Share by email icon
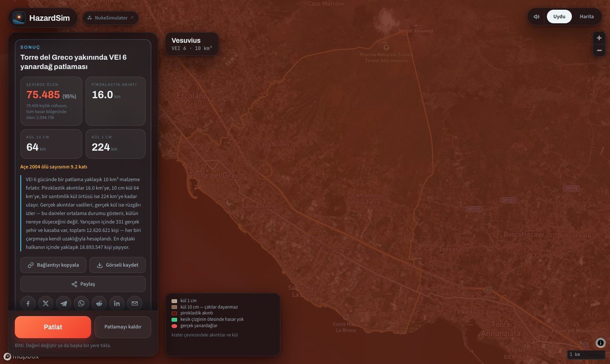This screenshot has width=610, height=364. 135,303
